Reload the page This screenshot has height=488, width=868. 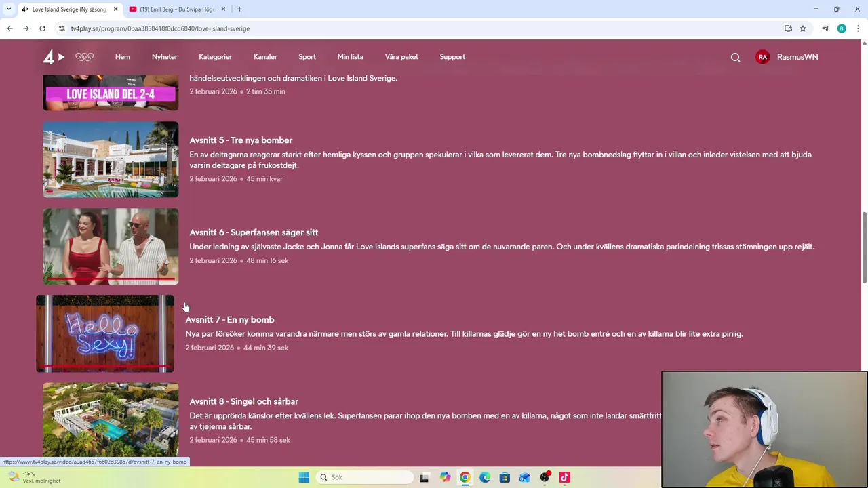(42, 28)
